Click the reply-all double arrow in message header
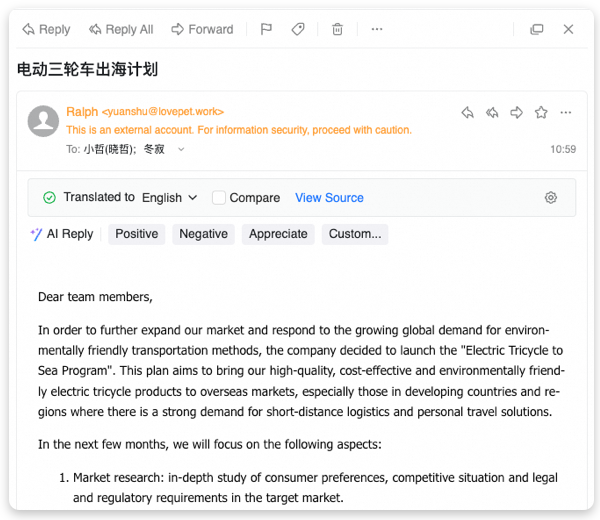This screenshot has width=600, height=520. click(x=492, y=112)
